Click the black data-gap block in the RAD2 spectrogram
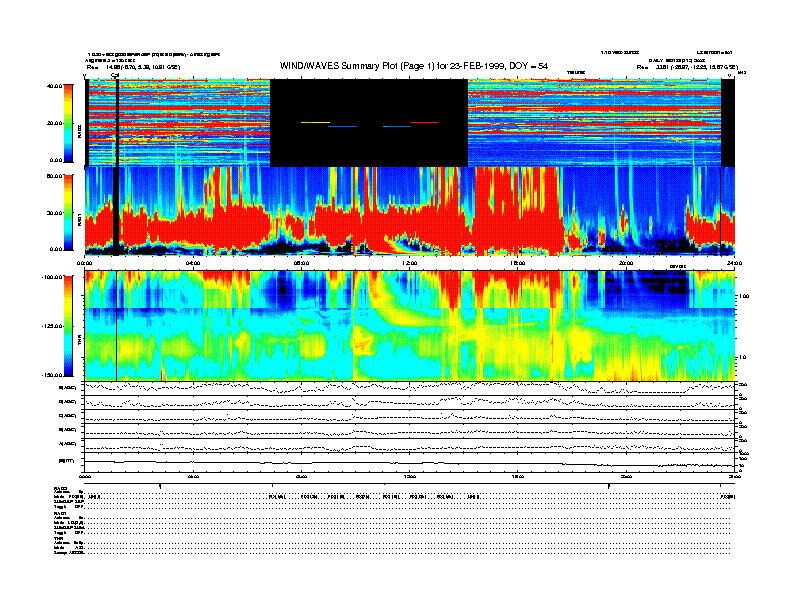 pos(369,123)
